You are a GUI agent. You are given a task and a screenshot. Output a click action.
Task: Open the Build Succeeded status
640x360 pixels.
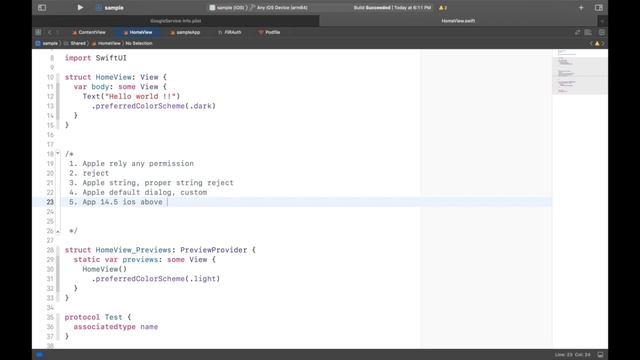(392, 8)
